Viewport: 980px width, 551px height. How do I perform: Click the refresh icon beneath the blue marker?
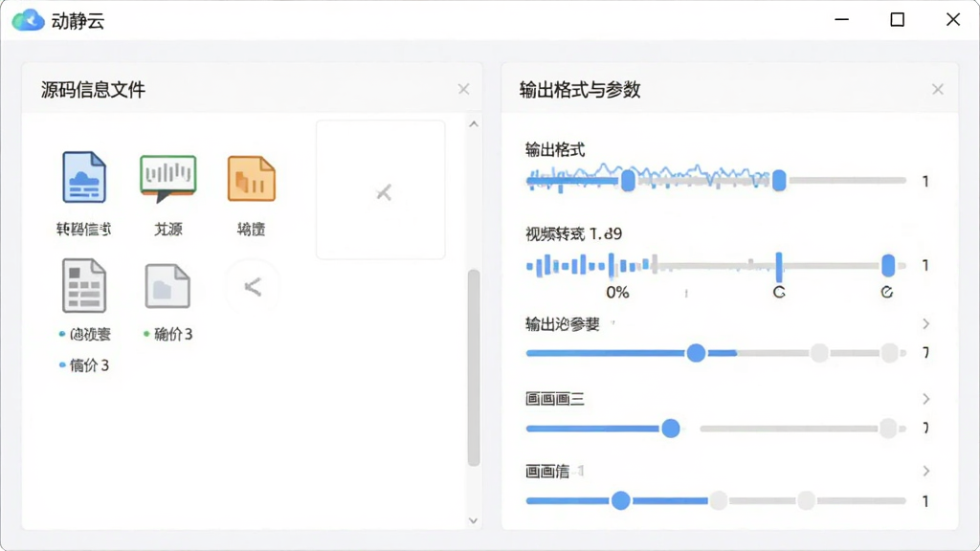point(779,292)
